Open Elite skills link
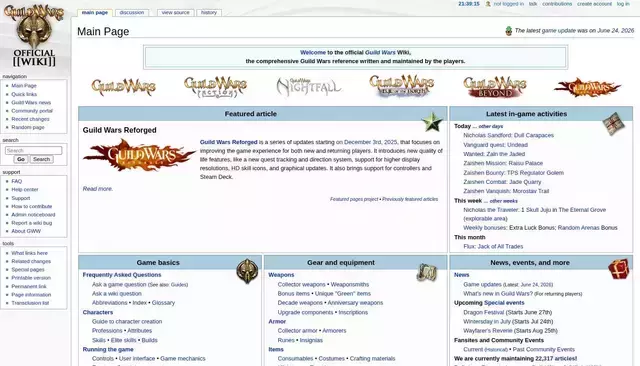The height and width of the screenshot is (366, 640). point(124,340)
